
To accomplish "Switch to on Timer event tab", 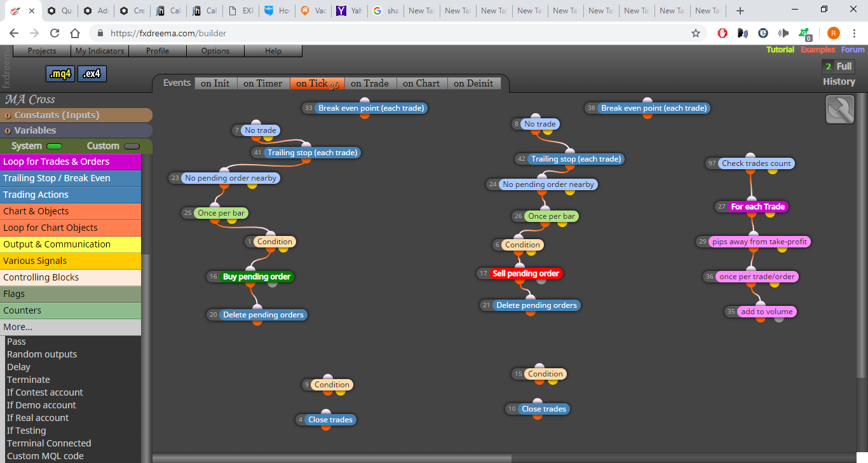I will [263, 83].
